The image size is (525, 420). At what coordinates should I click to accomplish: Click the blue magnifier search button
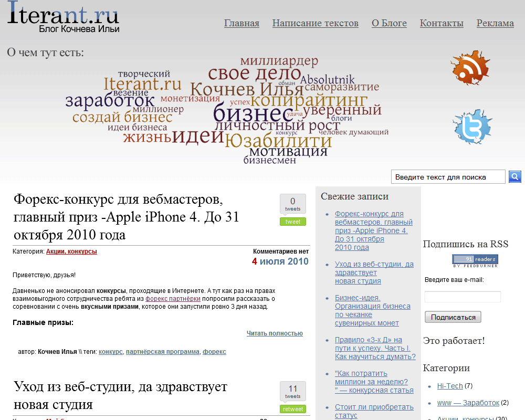pyautogui.click(x=514, y=176)
